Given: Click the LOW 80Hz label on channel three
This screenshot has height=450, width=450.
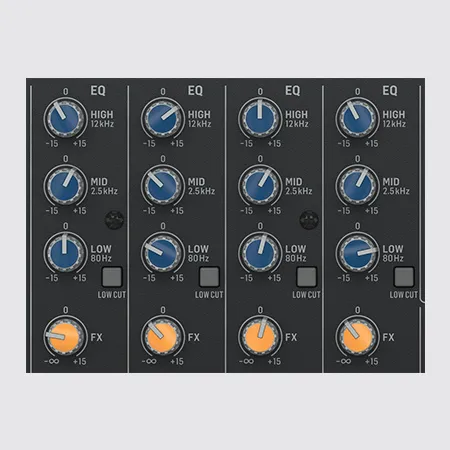Looking at the screenshot, I should [296, 253].
